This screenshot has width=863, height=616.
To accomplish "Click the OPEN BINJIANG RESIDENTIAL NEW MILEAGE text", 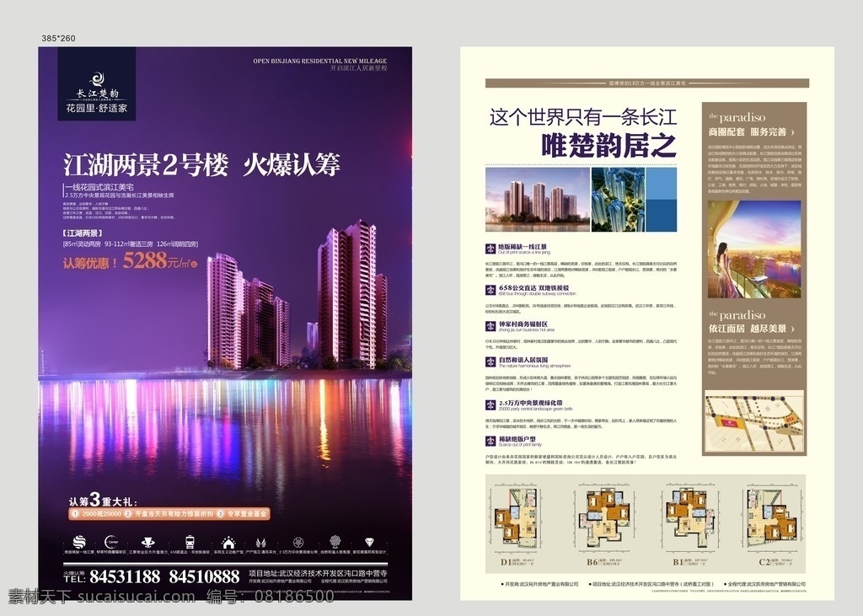I will (x=319, y=62).
